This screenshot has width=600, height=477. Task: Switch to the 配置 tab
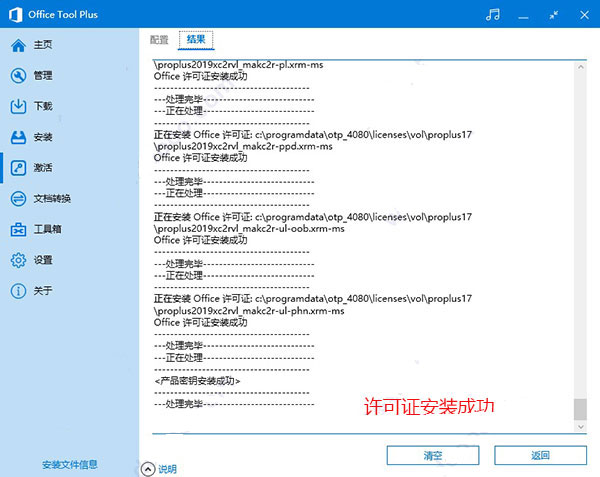pyautogui.click(x=159, y=39)
